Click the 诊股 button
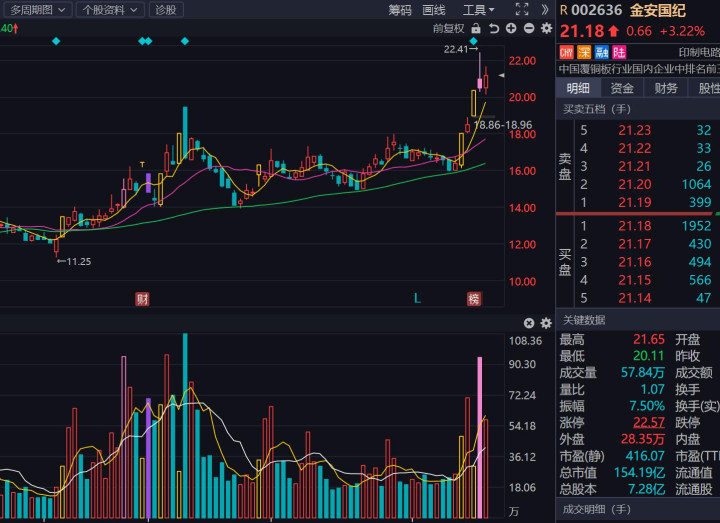Viewport: 720px width, 523px height. coord(167,9)
